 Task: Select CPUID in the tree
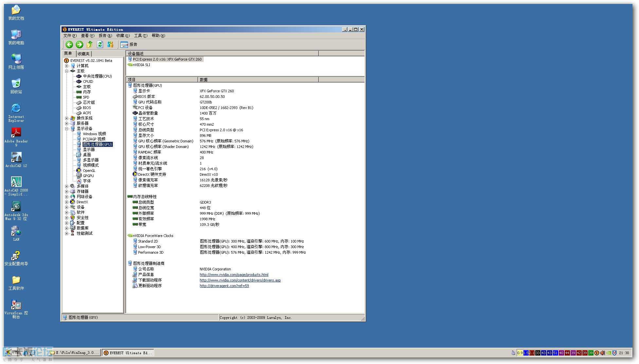tap(88, 82)
